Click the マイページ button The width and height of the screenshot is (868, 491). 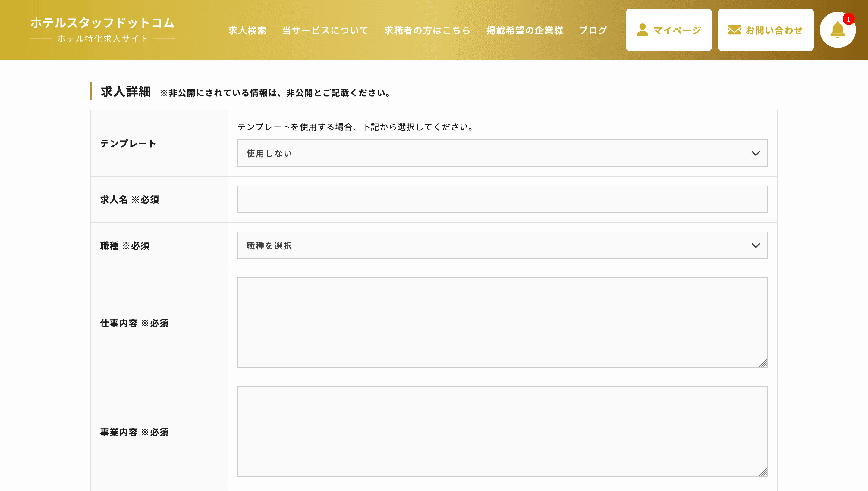click(668, 30)
